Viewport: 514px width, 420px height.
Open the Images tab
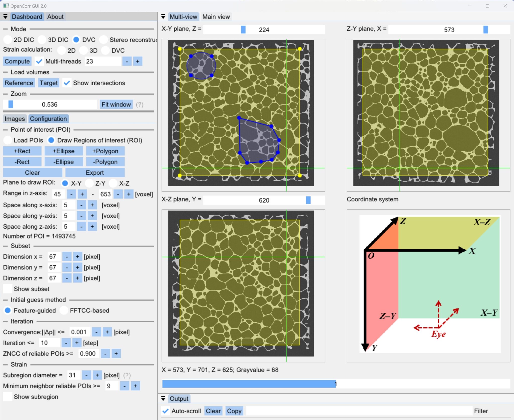pos(14,118)
